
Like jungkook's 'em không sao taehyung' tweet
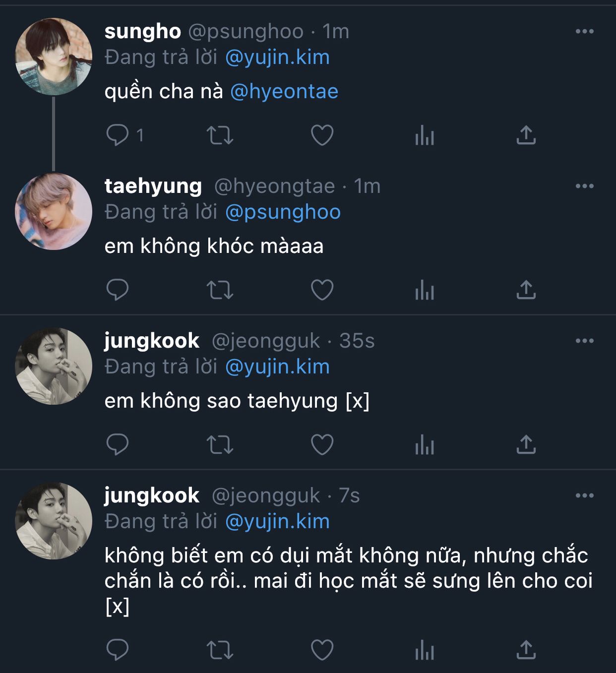322,445
